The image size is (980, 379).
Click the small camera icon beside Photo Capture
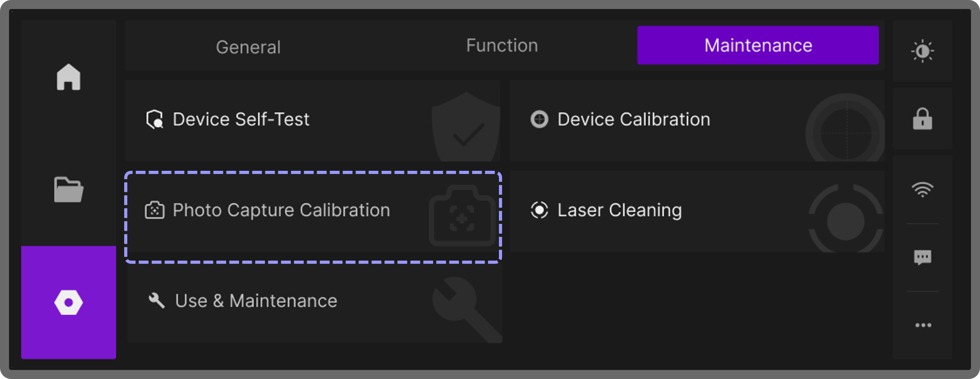point(155,210)
